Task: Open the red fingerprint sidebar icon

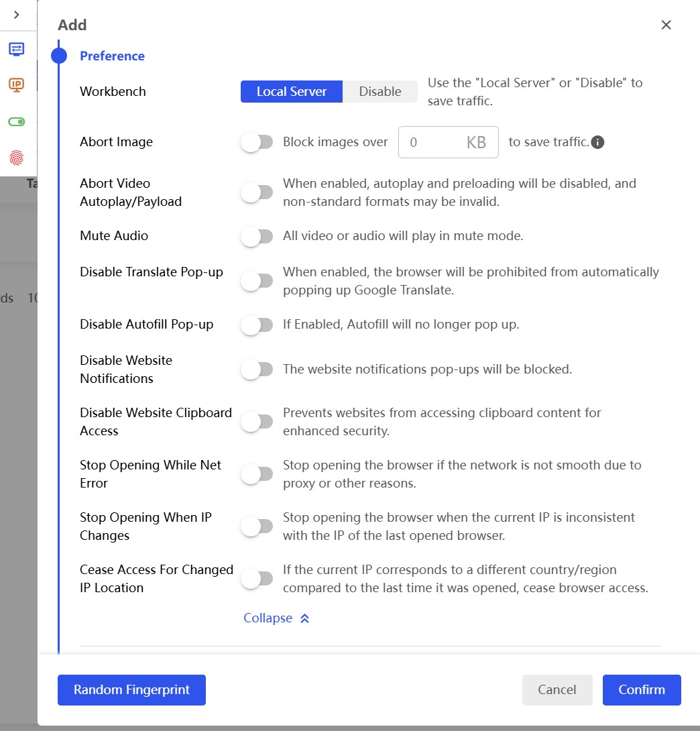Action: pyautogui.click(x=17, y=158)
